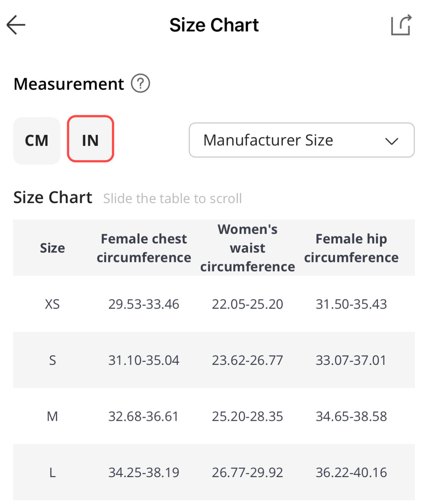Choose the S size row label
Screen dimensions: 428x504
(x=52, y=360)
